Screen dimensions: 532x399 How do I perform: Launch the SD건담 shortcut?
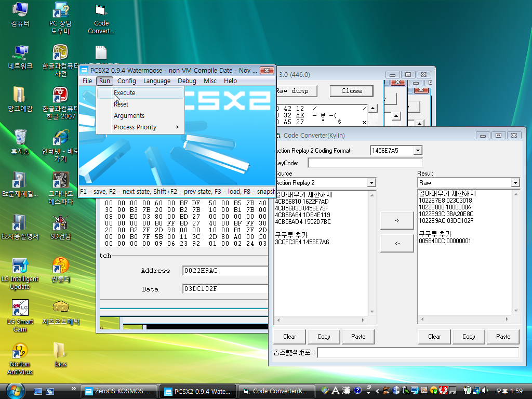(60, 227)
